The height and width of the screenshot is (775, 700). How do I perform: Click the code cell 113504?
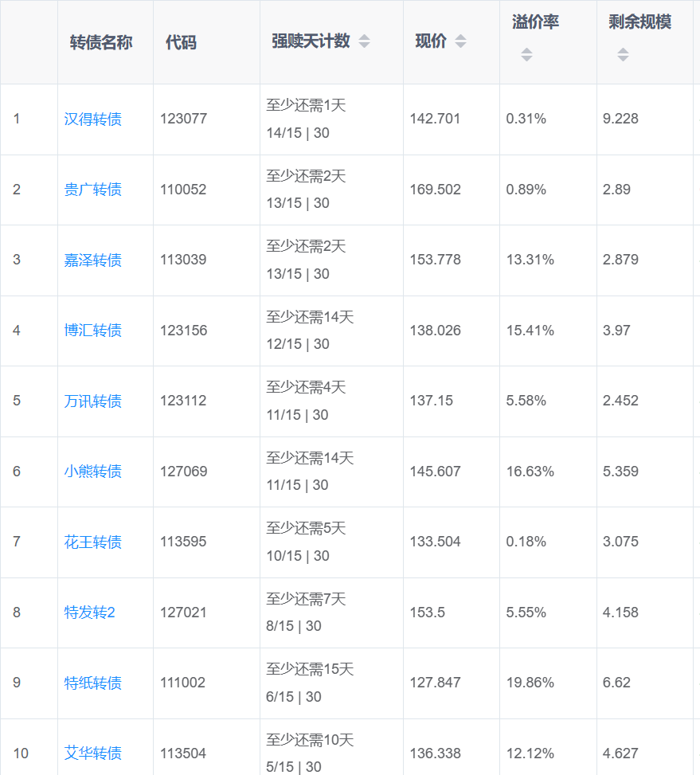click(183, 753)
